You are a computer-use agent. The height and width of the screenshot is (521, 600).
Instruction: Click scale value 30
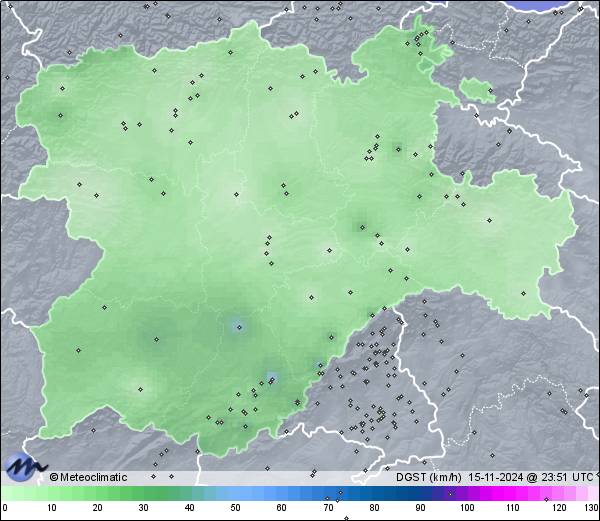143,508
